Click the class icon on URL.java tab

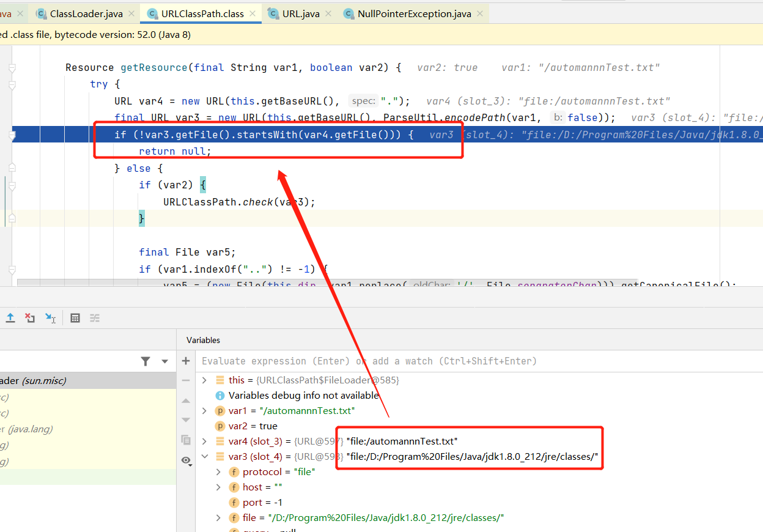[273, 13]
